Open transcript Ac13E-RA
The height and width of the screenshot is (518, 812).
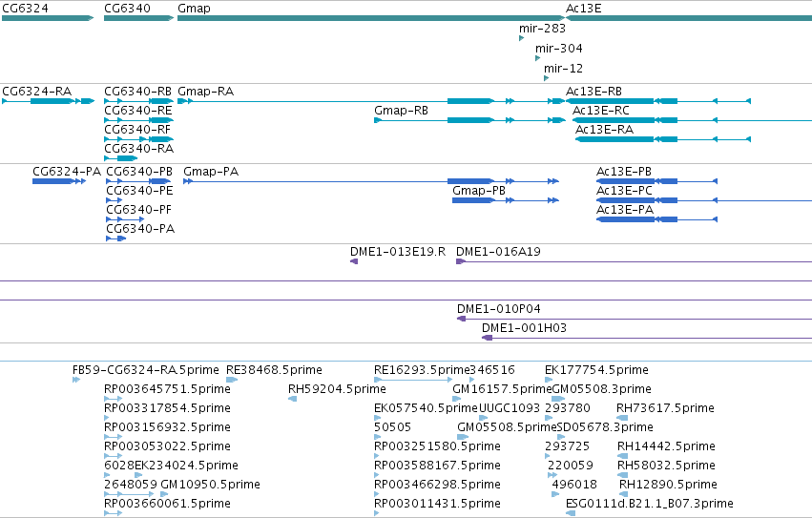tap(604, 130)
